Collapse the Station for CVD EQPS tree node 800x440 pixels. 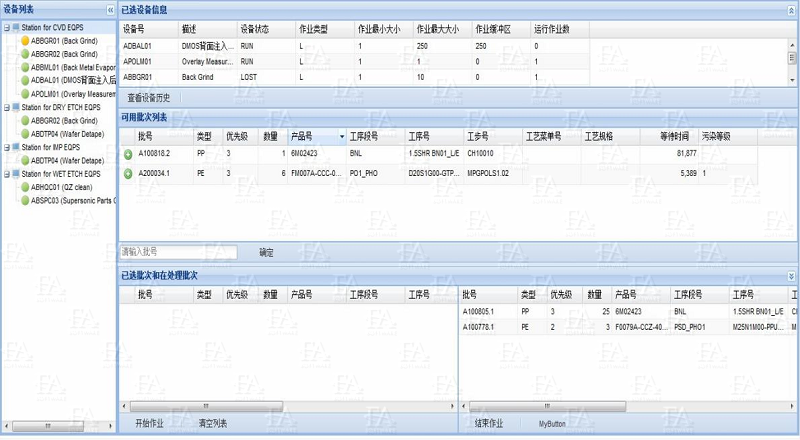tap(6, 27)
